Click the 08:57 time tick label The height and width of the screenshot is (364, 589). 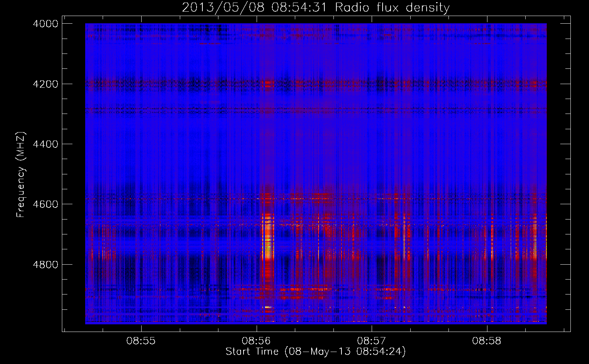tap(371, 341)
